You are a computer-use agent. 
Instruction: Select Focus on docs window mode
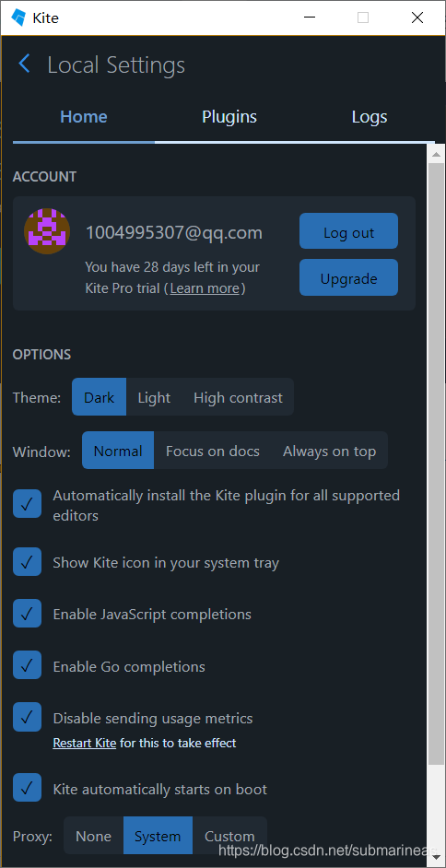coord(213,451)
